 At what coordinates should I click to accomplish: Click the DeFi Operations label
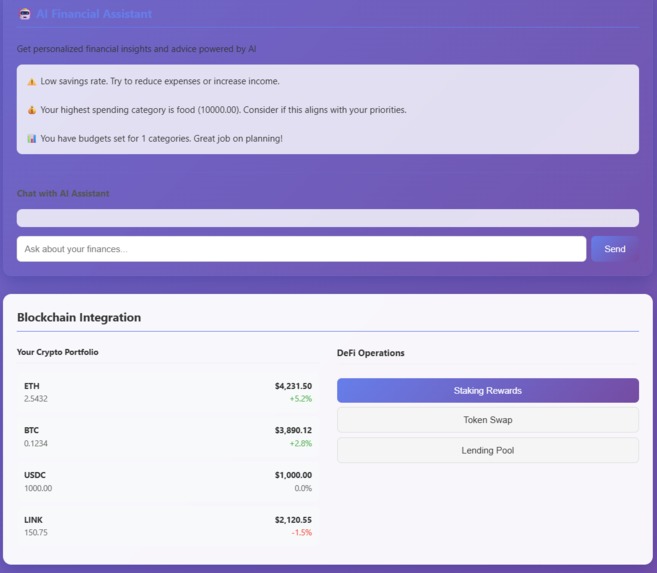pyautogui.click(x=370, y=353)
